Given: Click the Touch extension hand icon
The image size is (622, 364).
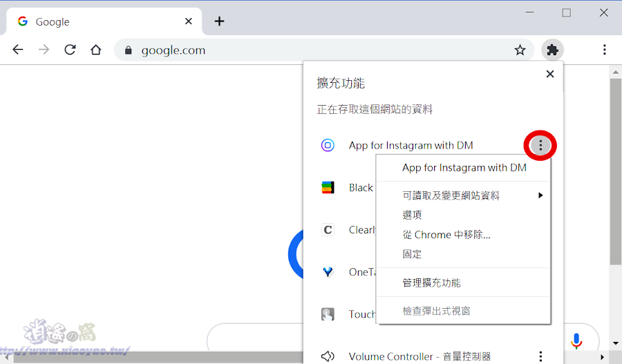Looking at the screenshot, I should tap(328, 314).
